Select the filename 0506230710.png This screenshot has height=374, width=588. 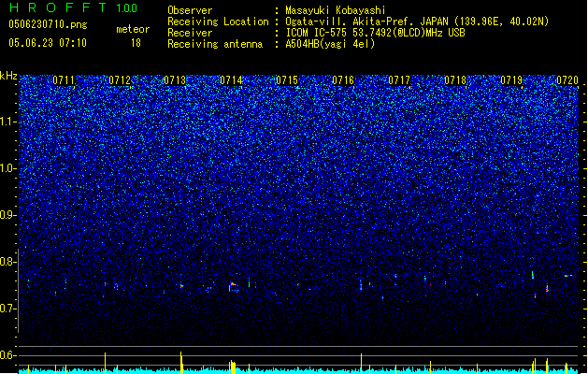pyautogui.click(x=48, y=24)
